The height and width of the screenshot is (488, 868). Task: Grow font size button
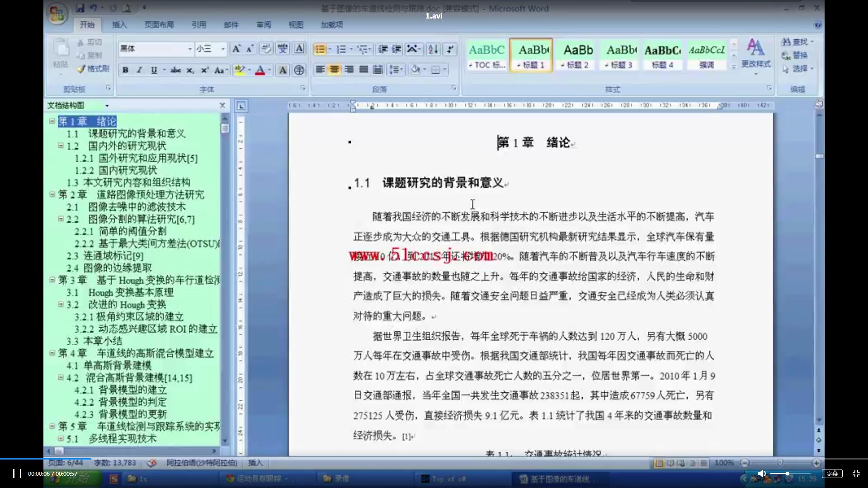click(x=236, y=49)
